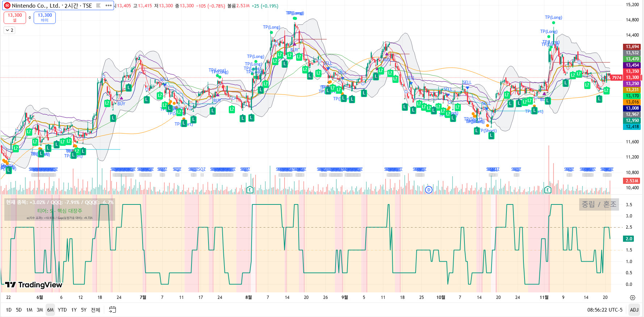Click the 7974 countdown label beside price
This screenshot has height=317, width=644.
click(x=616, y=78)
